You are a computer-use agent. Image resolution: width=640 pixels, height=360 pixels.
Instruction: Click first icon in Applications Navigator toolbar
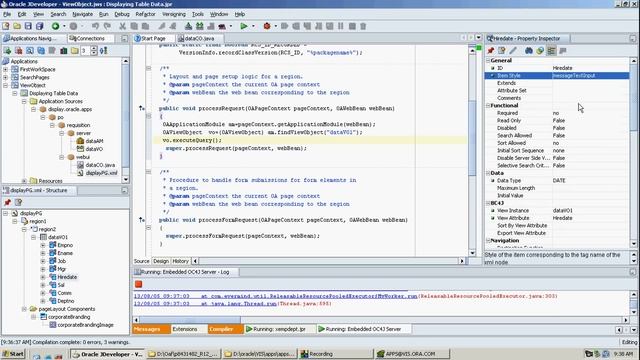pyautogui.click(x=7, y=51)
